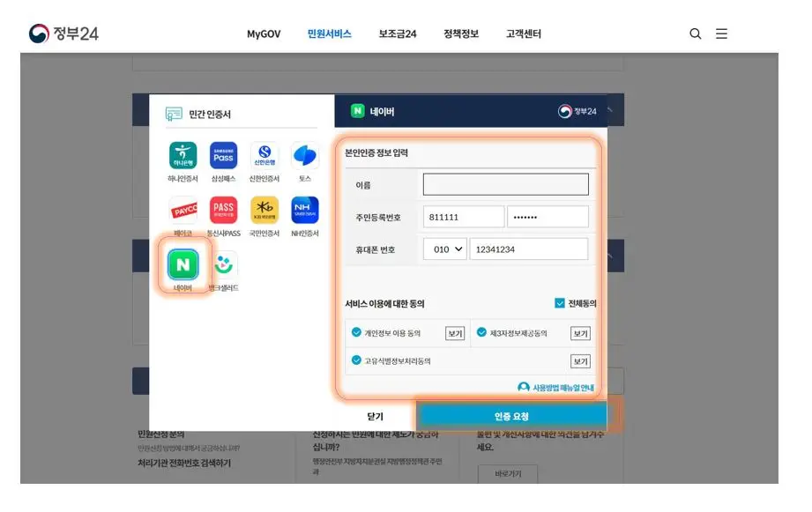Uncheck the 개인정보 이용 동의 checkbox
812x512 pixels.
coord(356,333)
